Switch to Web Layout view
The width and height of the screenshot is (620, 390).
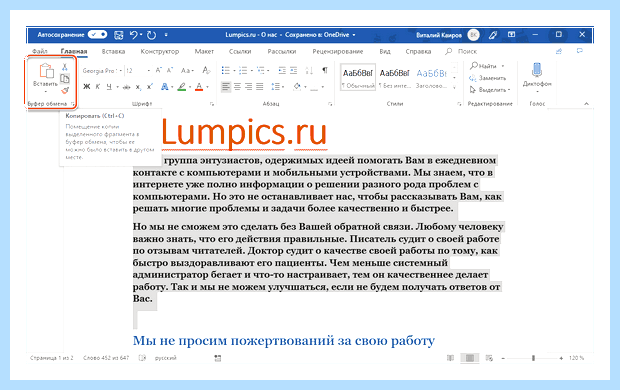tap(489, 358)
